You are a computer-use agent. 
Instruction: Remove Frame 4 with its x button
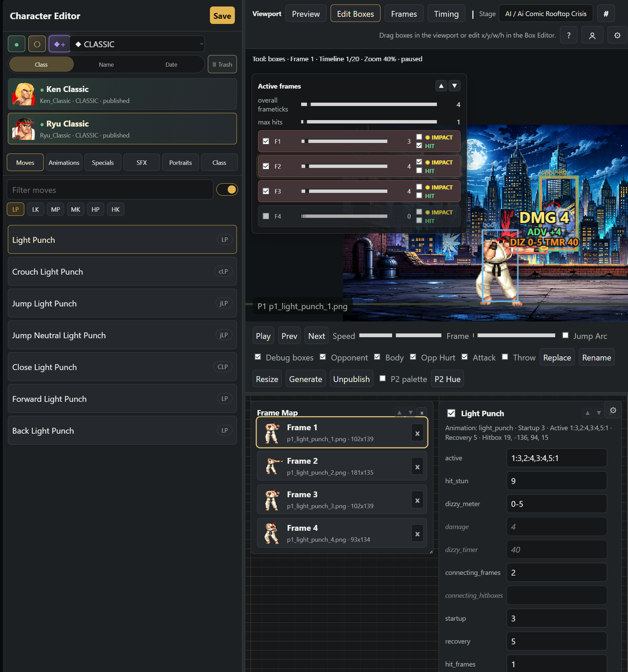point(417,534)
